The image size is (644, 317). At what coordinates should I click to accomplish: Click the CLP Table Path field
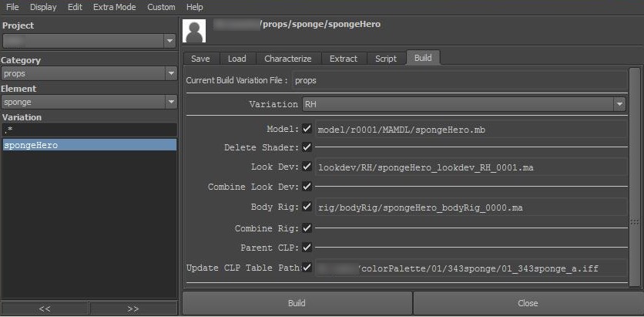point(471,268)
